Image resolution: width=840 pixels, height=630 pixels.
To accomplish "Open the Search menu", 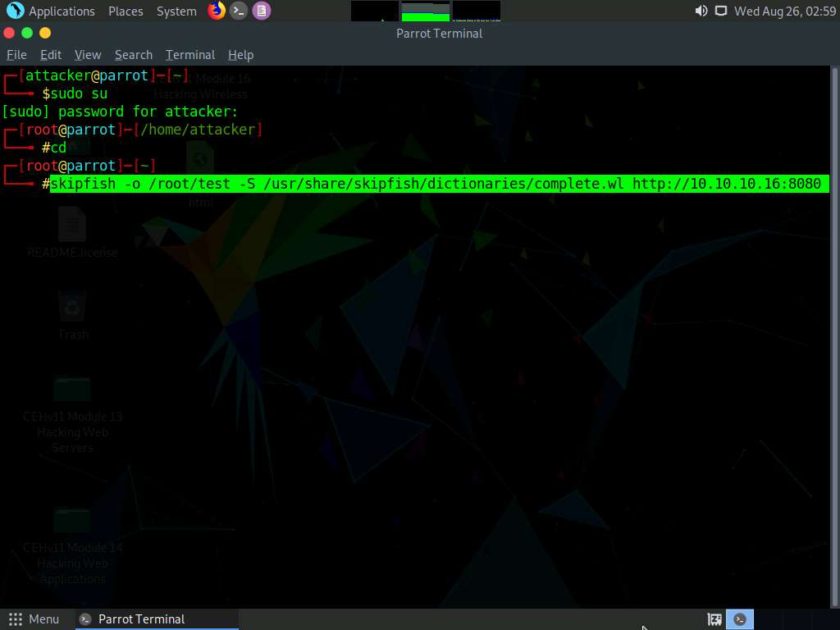I will click(134, 55).
